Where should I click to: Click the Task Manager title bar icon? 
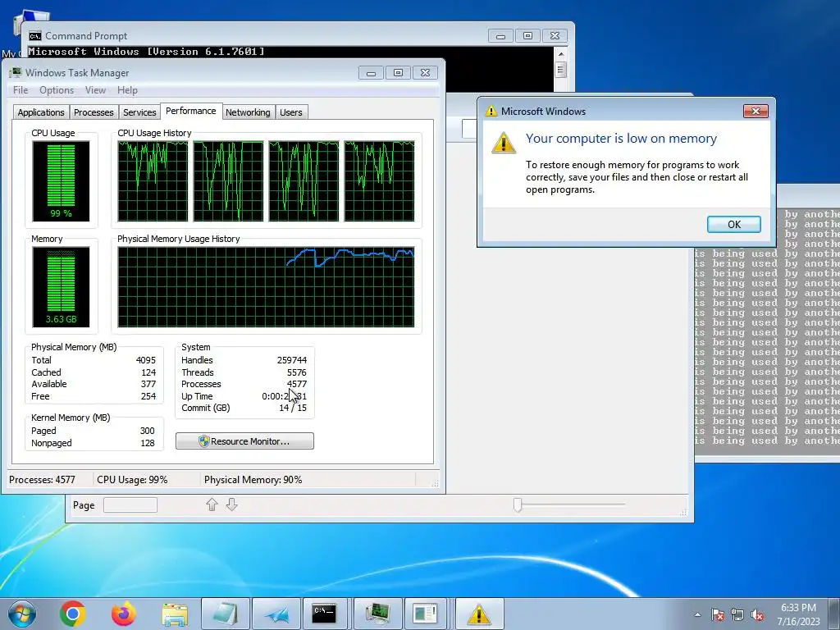16,72
